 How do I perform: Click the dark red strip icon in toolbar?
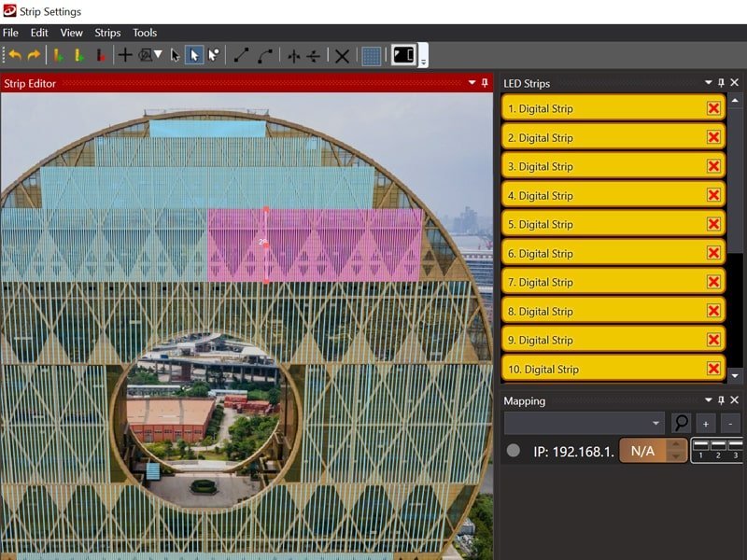coord(101,56)
